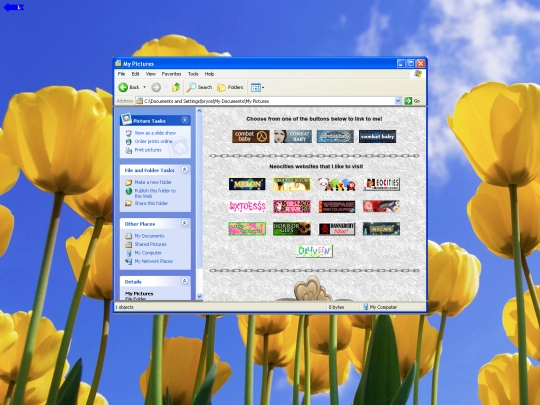This screenshot has width=540, height=405.
Task: Collapse the Details panel
Action: coord(185,281)
